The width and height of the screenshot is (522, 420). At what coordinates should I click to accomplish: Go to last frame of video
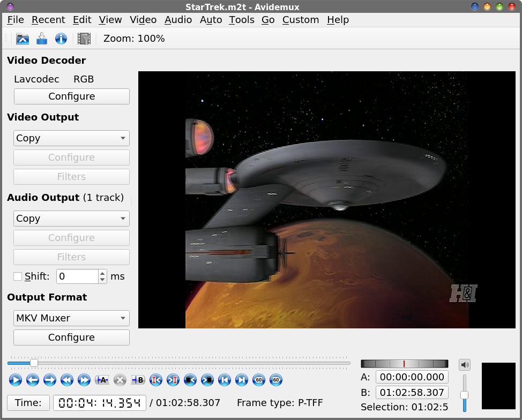click(x=242, y=380)
